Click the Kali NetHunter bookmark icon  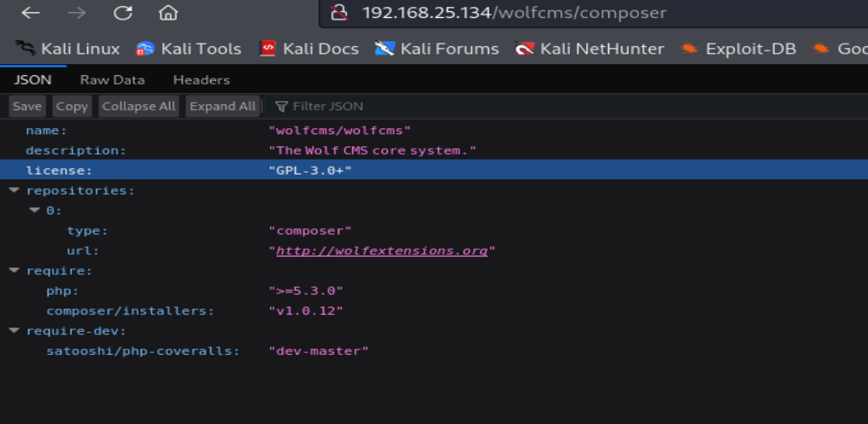[x=525, y=49]
